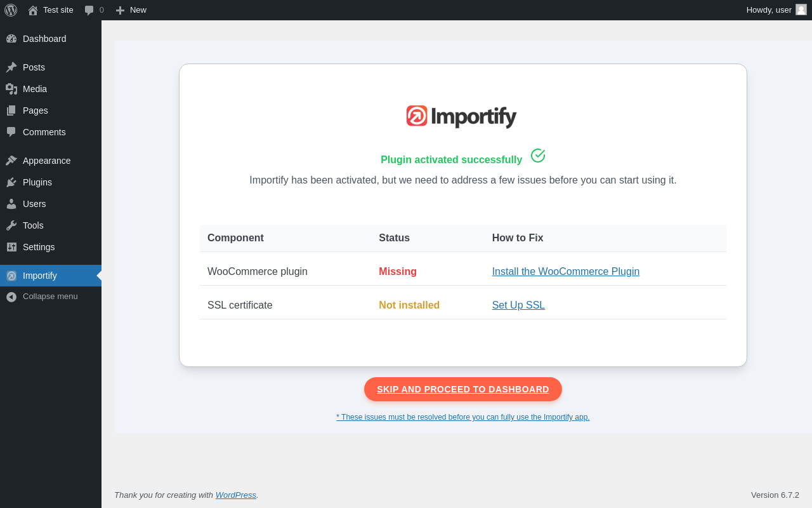Open the Tools menu label
The width and height of the screenshot is (812, 508).
tap(33, 225)
